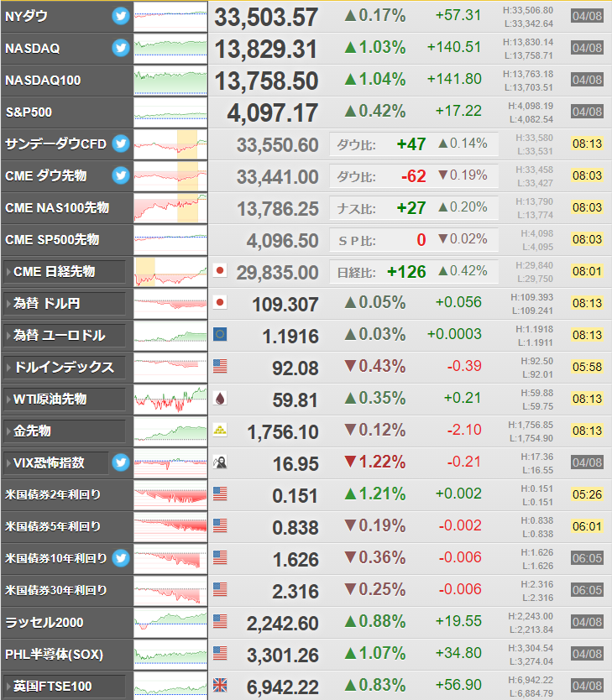The image size is (612, 700).
Task: Click the WTI change +0.21
Action: (463, 398)
